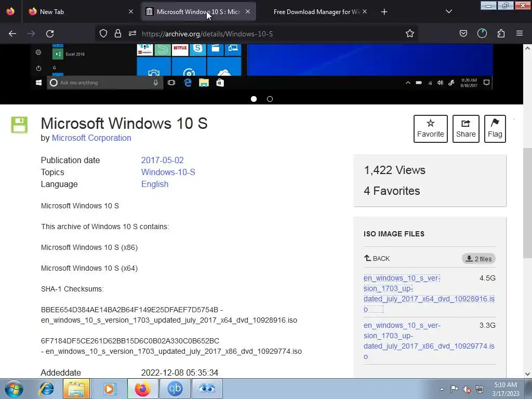This screenshot has width=532, height=399.
Task: Flag this archive item
Action: click(x=495, y=129)
